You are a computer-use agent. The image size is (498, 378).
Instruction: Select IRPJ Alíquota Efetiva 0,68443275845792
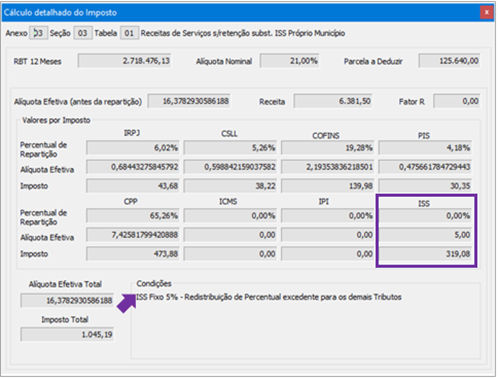point(133,167)
